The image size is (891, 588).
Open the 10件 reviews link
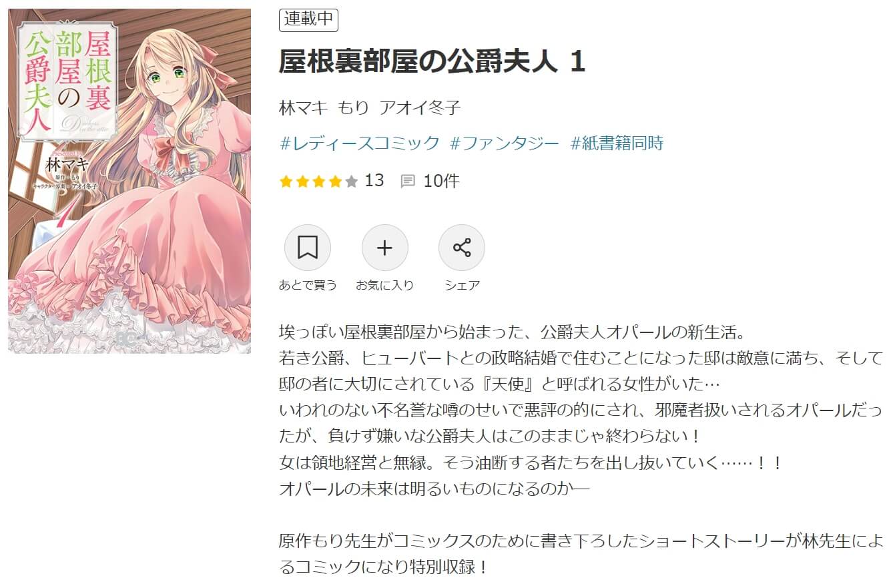point(441,181)
